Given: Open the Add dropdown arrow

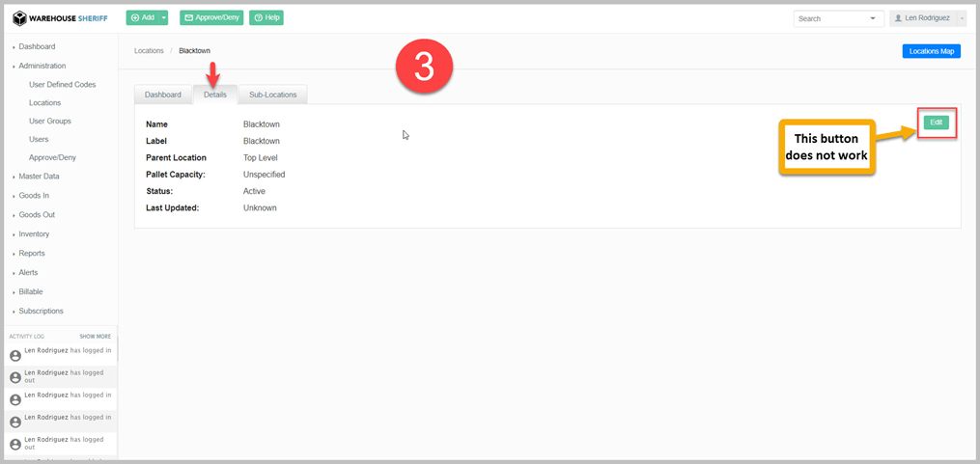Looking at the screenshot, I should [x=163, y=17].
